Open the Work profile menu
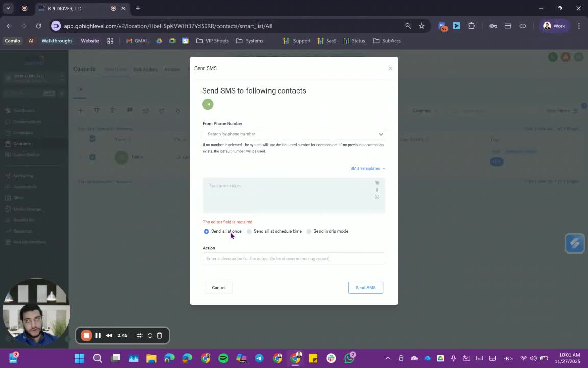588x368 pixels. pos(554,26)
